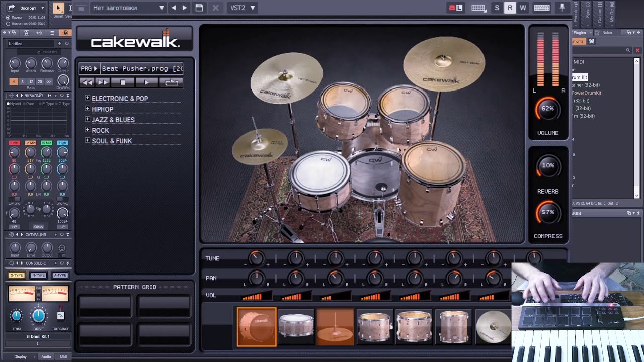The height and width of the screenshot is (362, 644).
Task: Enable the N-TYPE console emulation
Action: tap(39, 275)
